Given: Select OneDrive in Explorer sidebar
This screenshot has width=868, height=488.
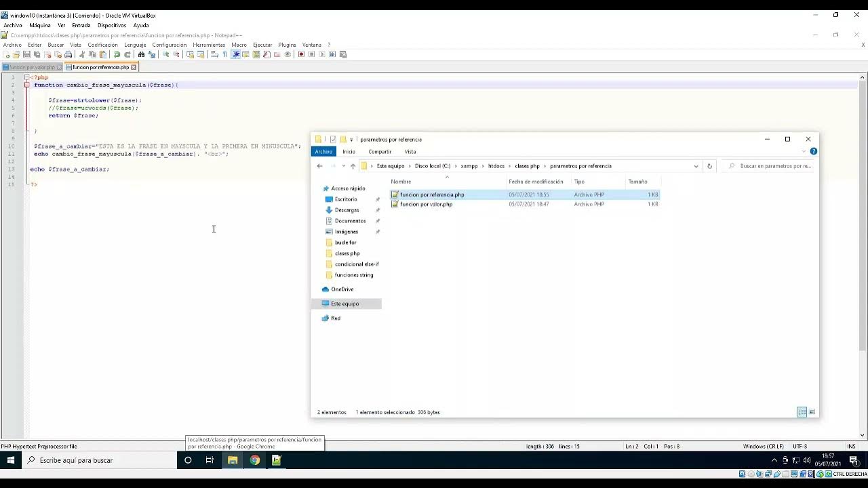Looking at the screenshot, I should tap(342, 289).
